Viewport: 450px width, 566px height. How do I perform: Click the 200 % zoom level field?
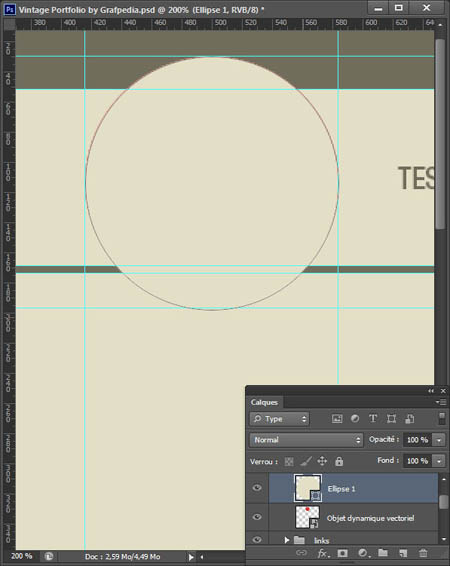(22, 556)
